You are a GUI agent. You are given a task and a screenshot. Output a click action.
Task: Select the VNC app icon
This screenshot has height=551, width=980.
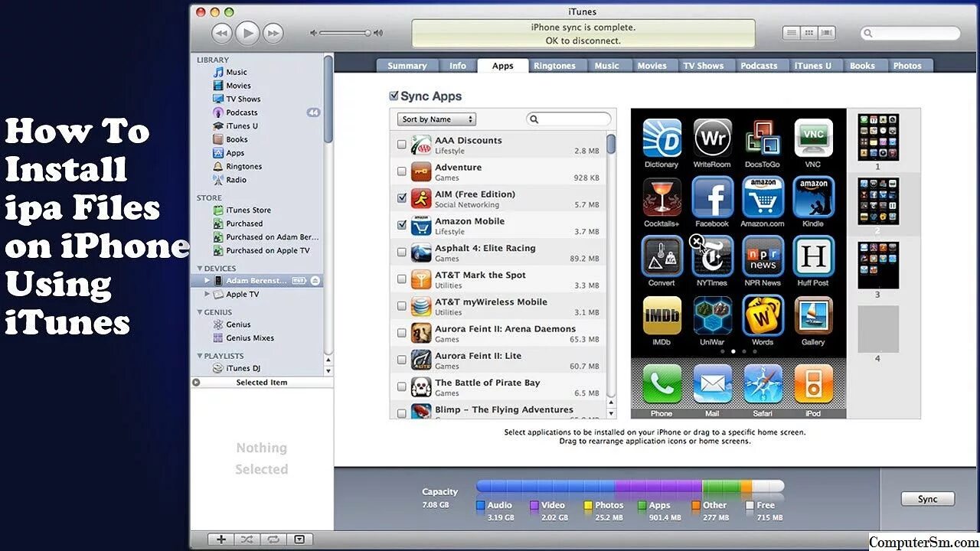pos(813,138)
